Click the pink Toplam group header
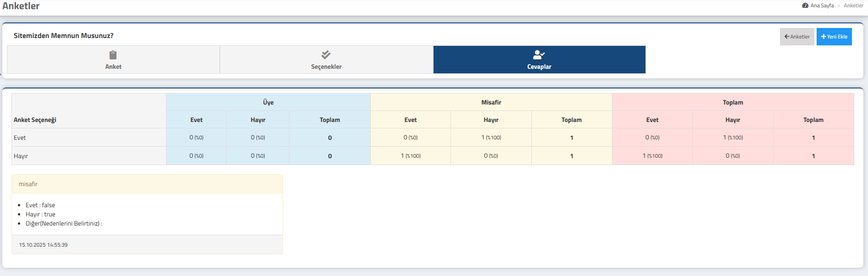 point(733,102)
